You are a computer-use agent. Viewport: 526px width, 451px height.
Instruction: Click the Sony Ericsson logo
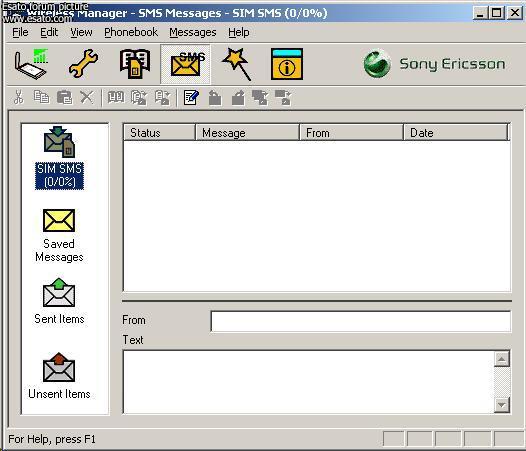click(x=434, y=64)
